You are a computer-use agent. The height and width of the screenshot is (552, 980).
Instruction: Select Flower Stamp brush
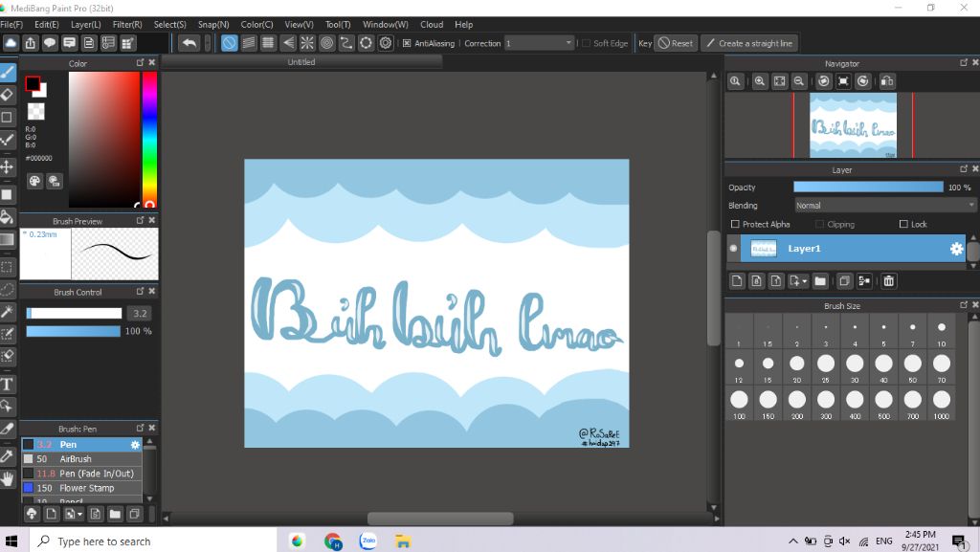pos(82,488)
